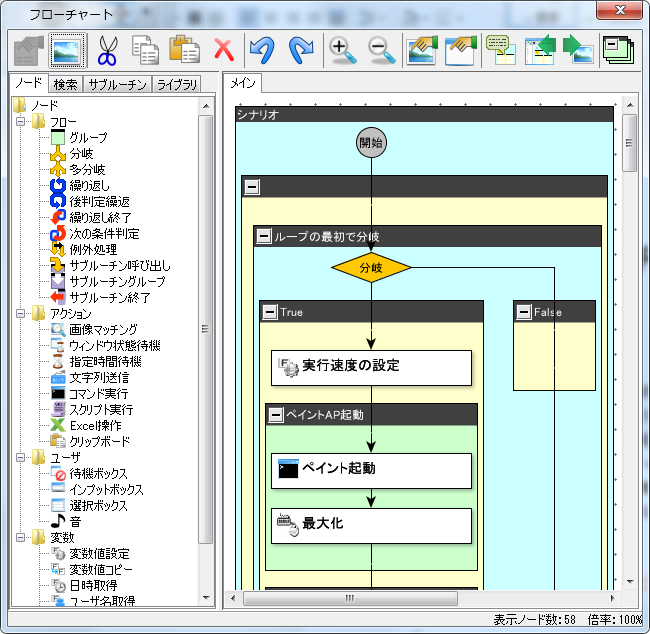The width and height of the screenshot is (650, 634).
Task: Select the メイン canvas tab
Action: coord(243,83)
